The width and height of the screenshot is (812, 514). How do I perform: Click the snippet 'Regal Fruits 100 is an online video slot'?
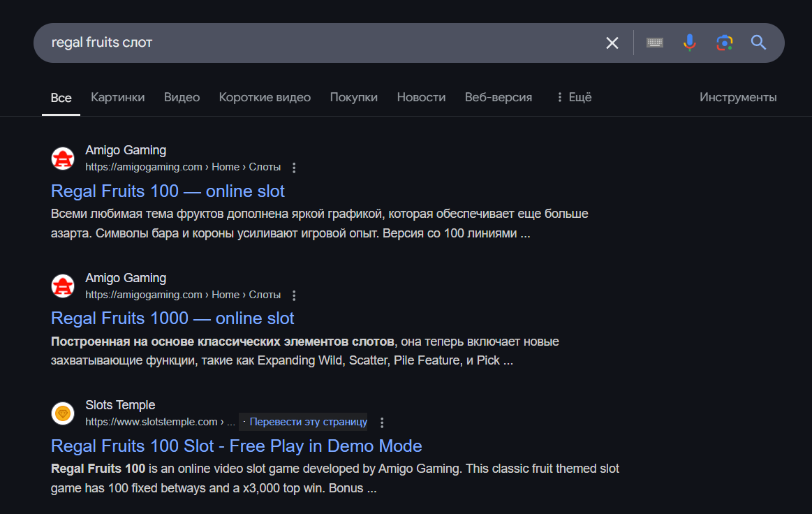pyautogui.click(x=335, y=478)
